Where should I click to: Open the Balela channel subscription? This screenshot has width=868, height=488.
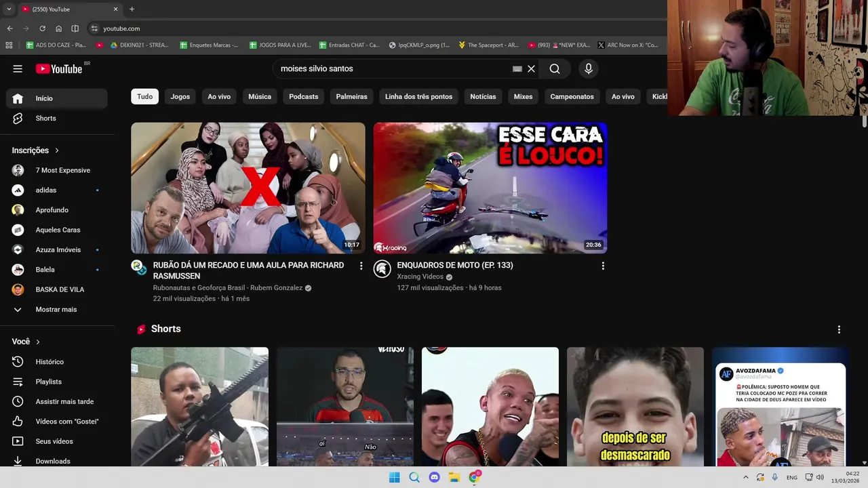57,270
